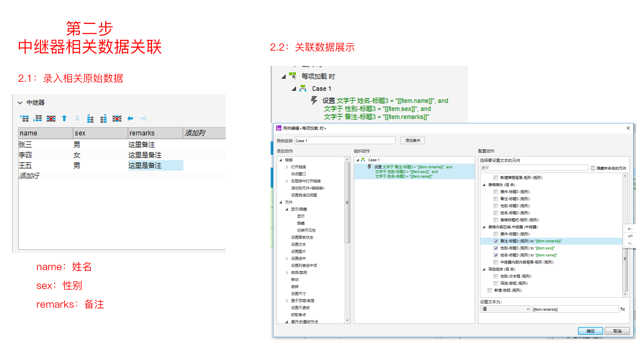Expand the 打开链接 action node
The image size is (644, 362).
coord(287,167)
